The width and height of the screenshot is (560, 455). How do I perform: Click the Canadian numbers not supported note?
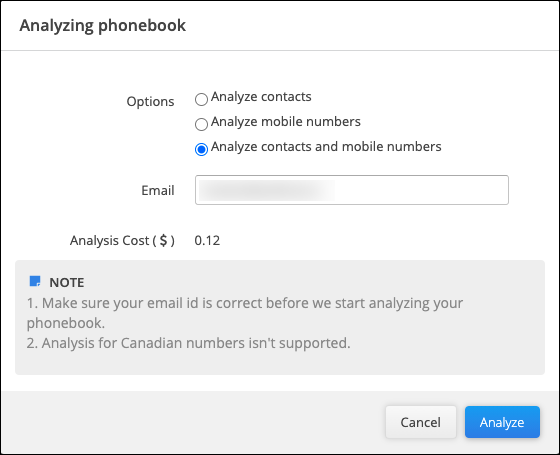189,343
